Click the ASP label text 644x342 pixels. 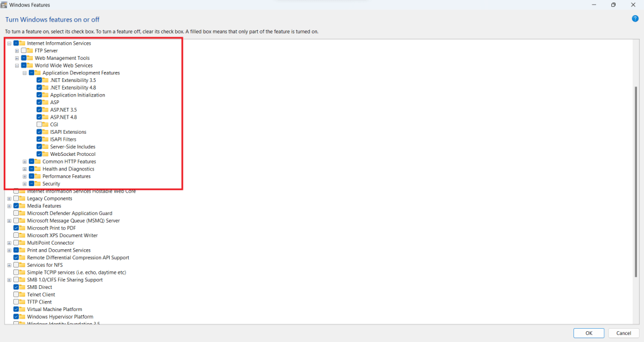point(55,102)
